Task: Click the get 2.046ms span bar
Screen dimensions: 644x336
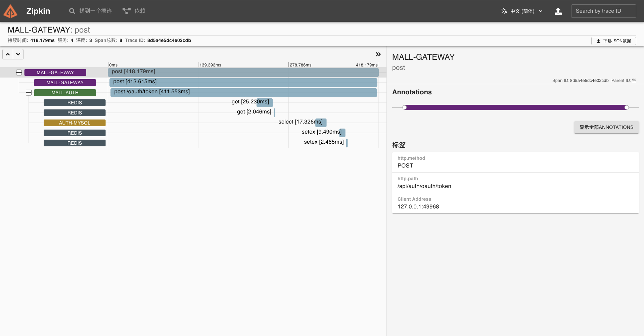Action: [275, 112]
